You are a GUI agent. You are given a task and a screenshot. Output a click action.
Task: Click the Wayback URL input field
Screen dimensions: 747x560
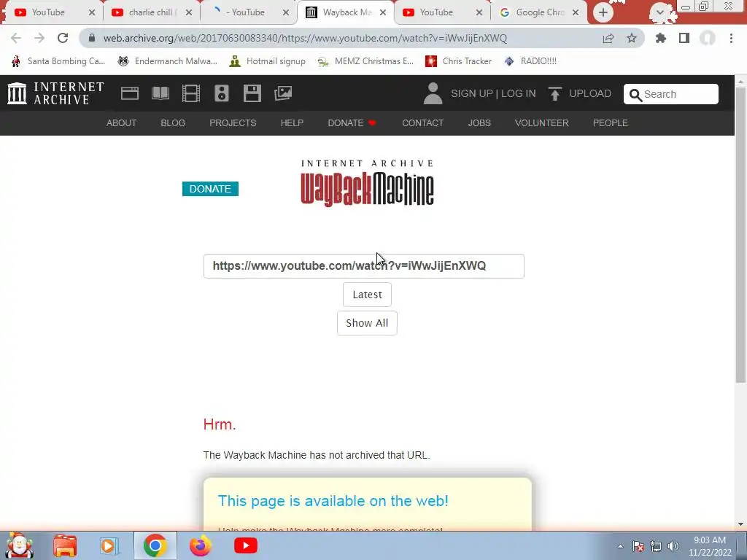coord(364,266)
